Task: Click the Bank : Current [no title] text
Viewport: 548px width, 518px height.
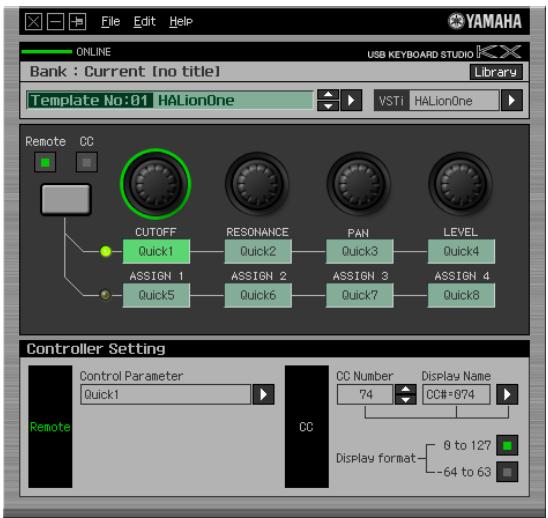Action: tap(125, 72)
